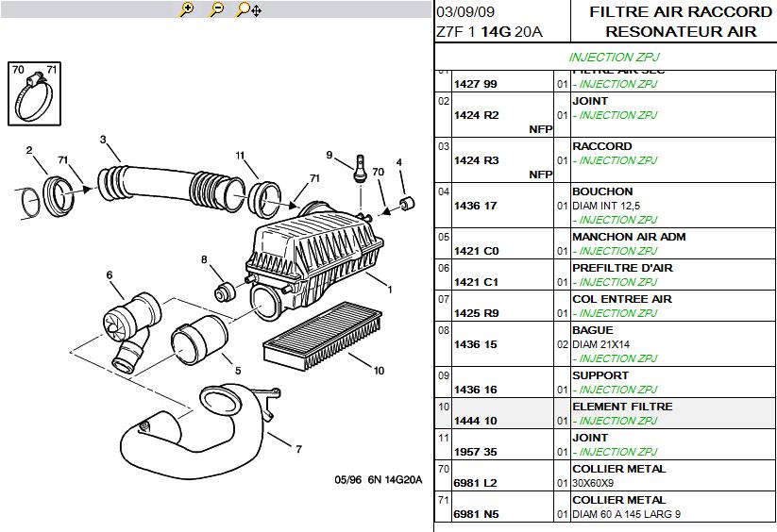This screenshot has width=777, height=532.
Task: Click the zoom out magnifier icon
Action: [216, 10]
